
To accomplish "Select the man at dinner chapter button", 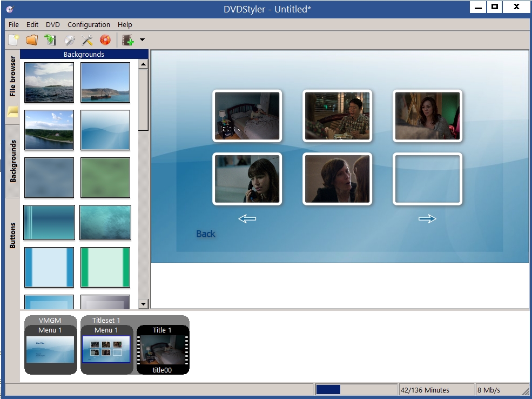I will [337, 116].
